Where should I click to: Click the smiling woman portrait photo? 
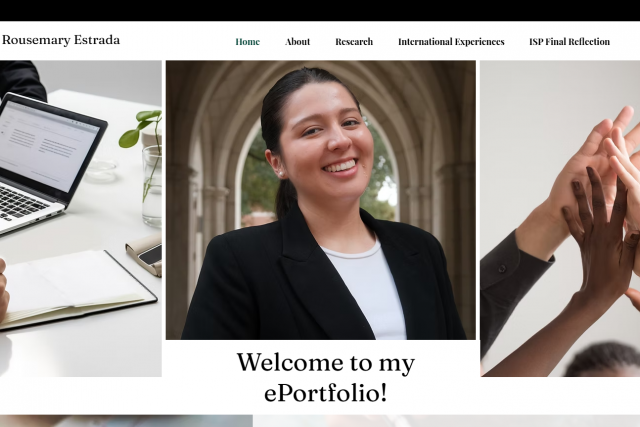pyautogui.click(x=320, y=200)
